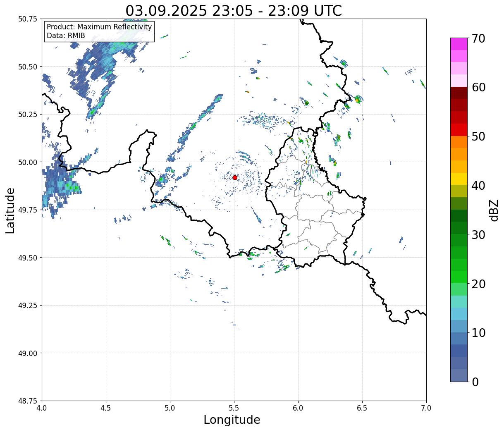Click the 5.5 longitude tick label

click(234, 408)
